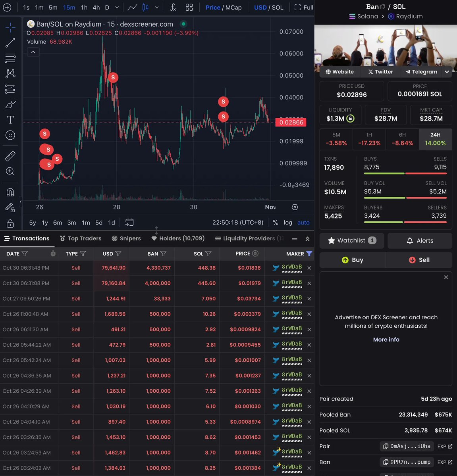The image size is (457, 476).
Task: Open the More info advertising link
Action: (386, 340)
